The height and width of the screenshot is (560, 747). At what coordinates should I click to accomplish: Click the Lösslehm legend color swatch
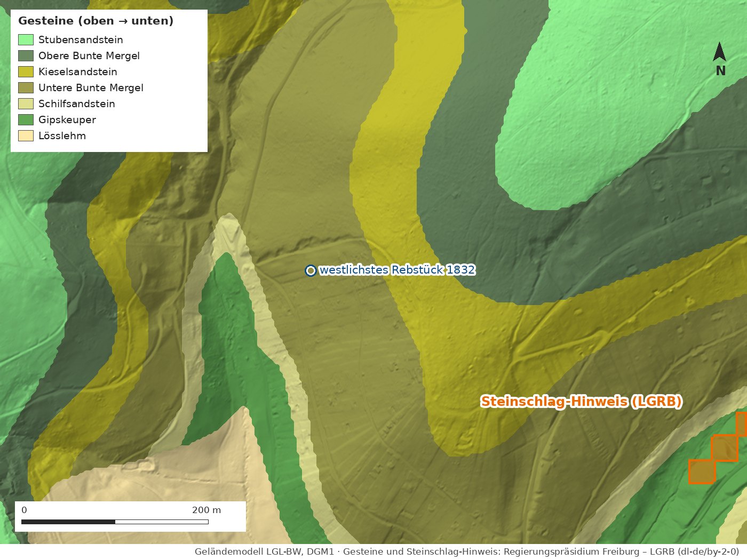(26, 135)
